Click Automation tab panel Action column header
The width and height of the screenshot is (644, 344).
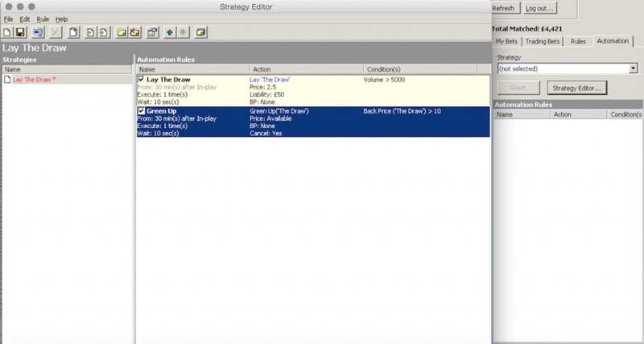[x=578, y=114]
